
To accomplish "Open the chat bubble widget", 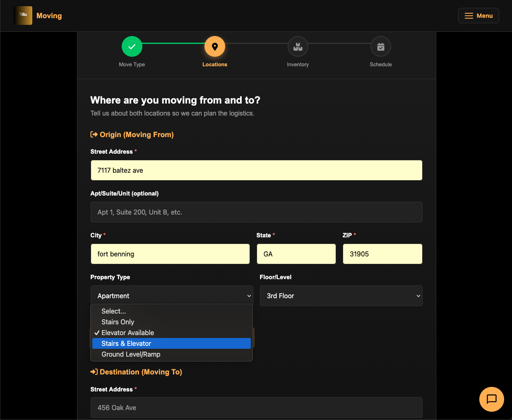I will pyautogui.click(x=491, y=399).
